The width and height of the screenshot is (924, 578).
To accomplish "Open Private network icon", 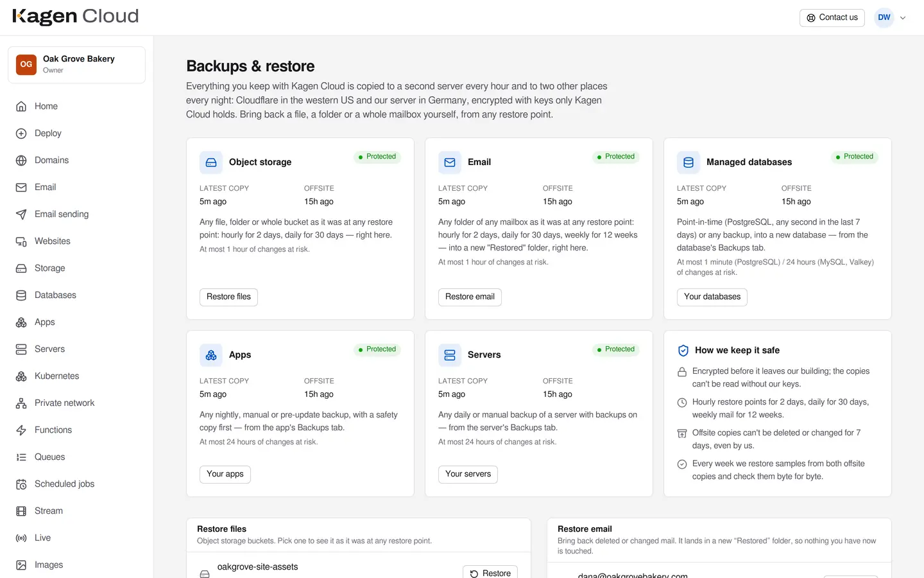I will pos(21,403).
